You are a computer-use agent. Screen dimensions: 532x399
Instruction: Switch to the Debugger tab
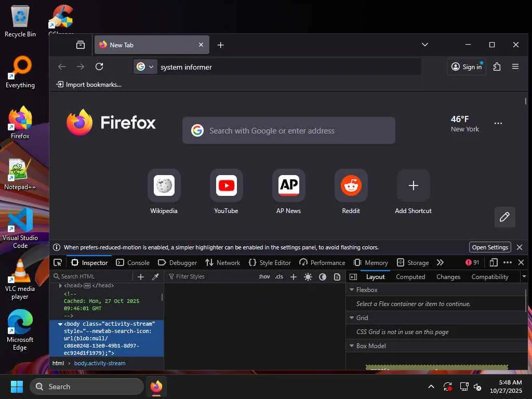point(178,262)
